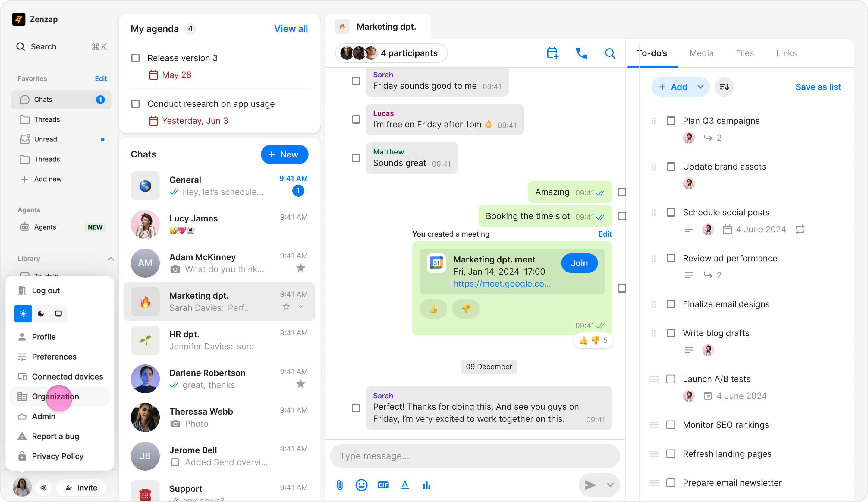Viewport: 868px width, 502px height.
Task: Click the Marketing dpt. fire tab icon
Action: tap(342, 27)
